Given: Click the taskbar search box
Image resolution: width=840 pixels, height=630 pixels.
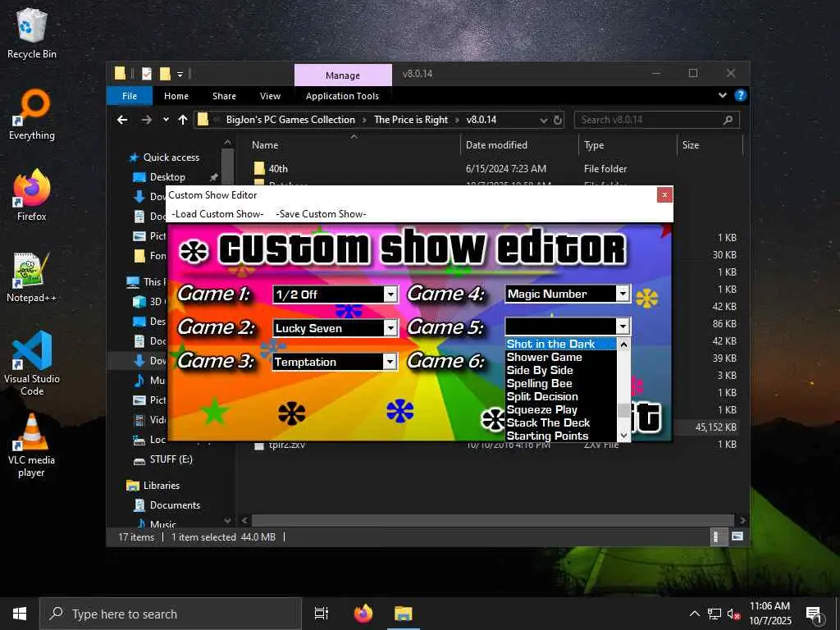Looking at the screenshot, I should click(171, 614).
